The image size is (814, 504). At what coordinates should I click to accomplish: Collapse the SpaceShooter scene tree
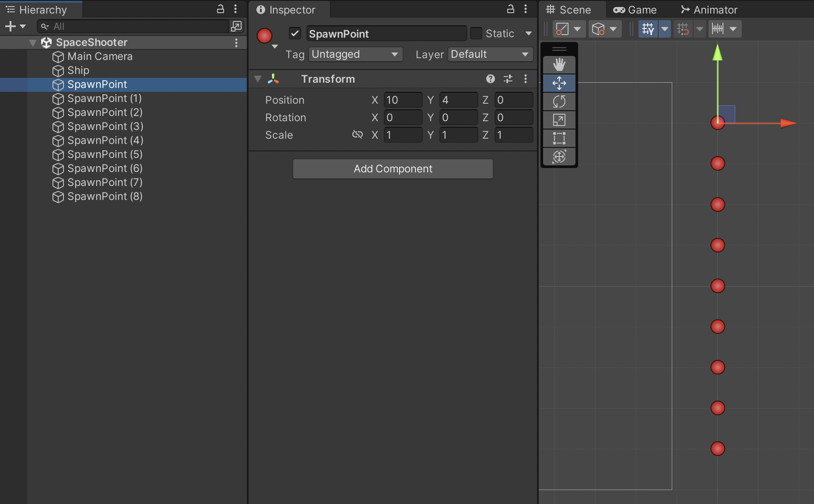point(33,43)
